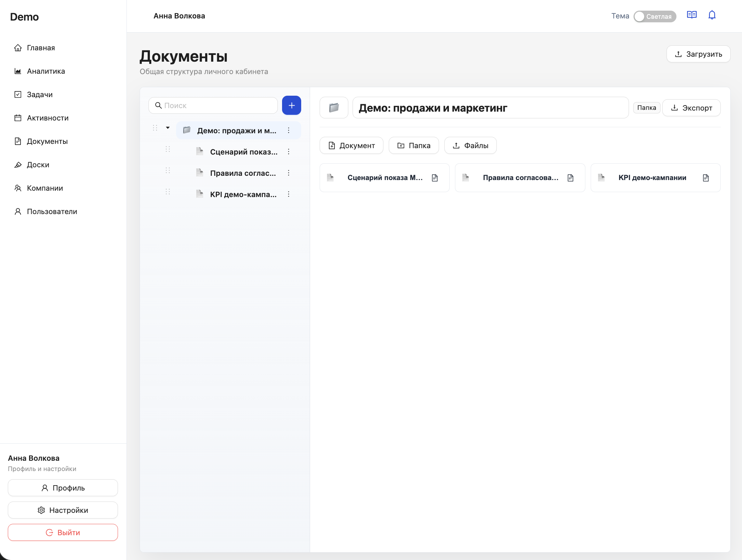Select Сценарий показ... in tree
This screenshot has height=560, width=742.
244,152
